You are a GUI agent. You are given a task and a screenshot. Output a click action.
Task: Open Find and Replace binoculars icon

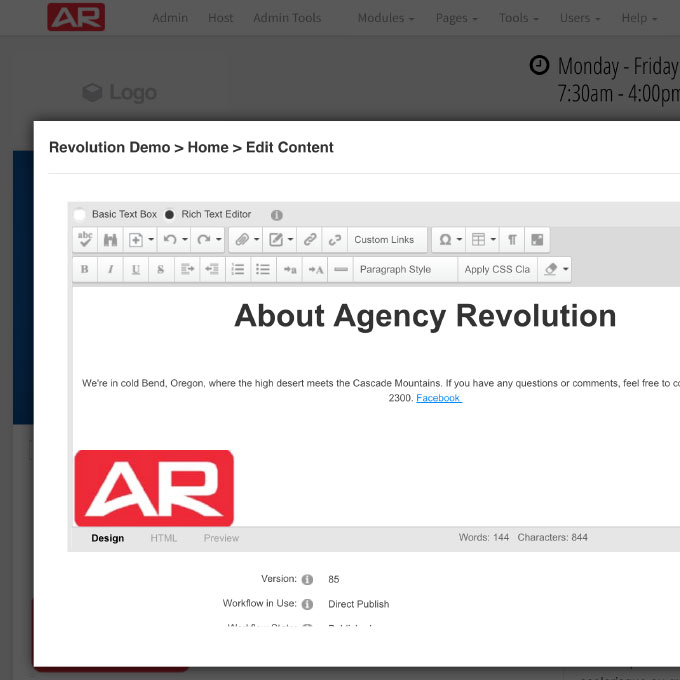coord(110,239)
